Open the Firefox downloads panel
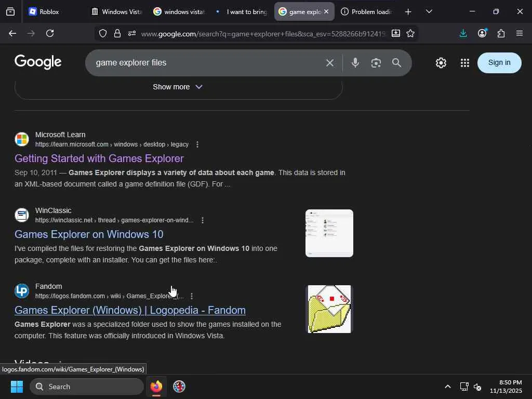Image resolution: width=532 pixels, height=399 pixels. tap(463, 33)
